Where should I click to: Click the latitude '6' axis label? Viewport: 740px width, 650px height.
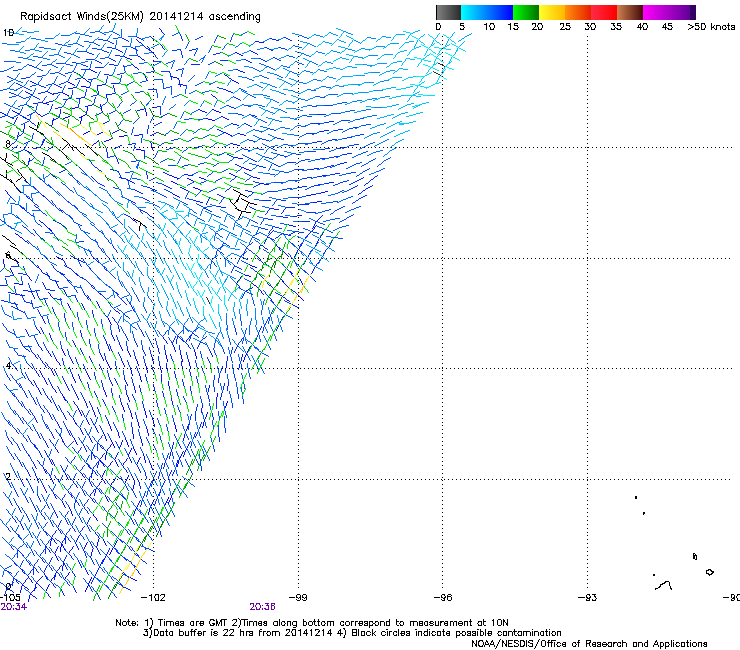click(x=8, y=255)
